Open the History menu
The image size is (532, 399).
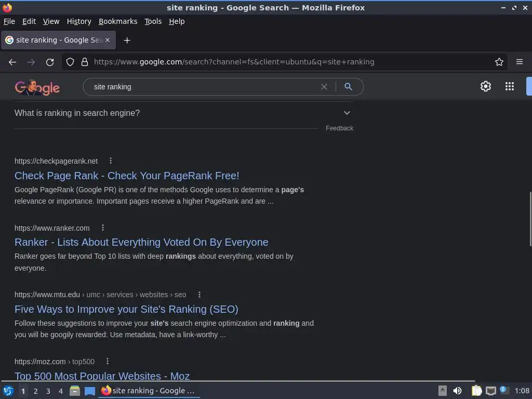pyautogui.click(x=79, y=21)
